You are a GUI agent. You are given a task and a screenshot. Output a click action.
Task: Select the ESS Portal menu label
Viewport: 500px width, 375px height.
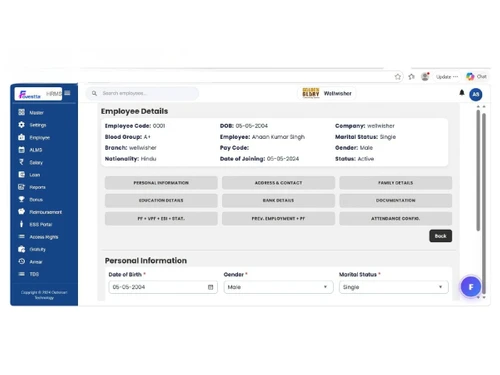coord(41,225)
